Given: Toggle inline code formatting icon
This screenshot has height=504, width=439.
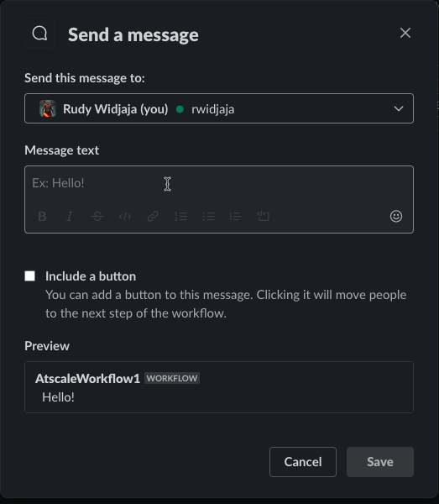Looking at the screenshot, I should [x=125, y=217].
